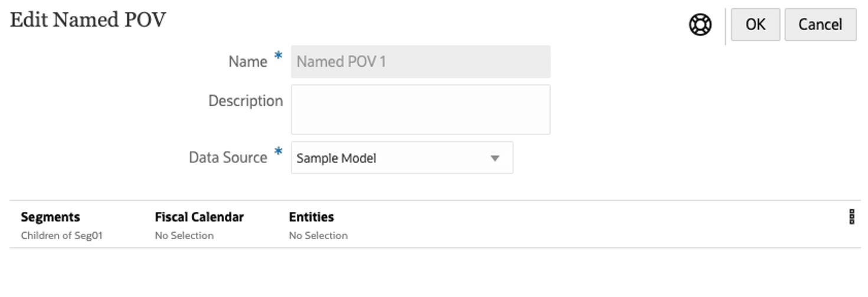The height and width of the screenshot is (297, 868).
Task: Open the Fiscal Calendar dimension selector
Action: (x=199, y=217)
